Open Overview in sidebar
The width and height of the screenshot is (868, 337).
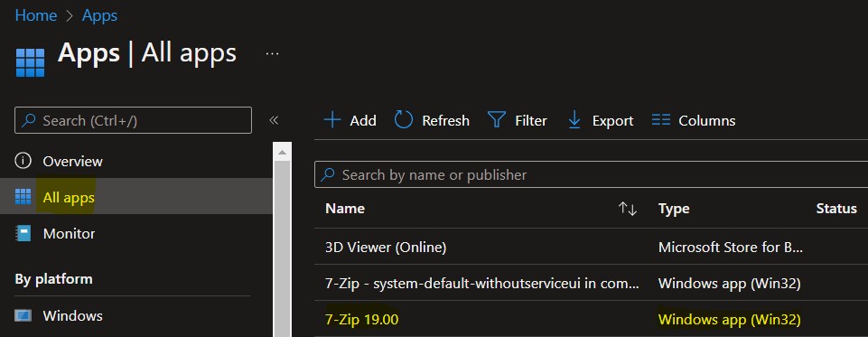pyautogui.click(x=73, y=162)
